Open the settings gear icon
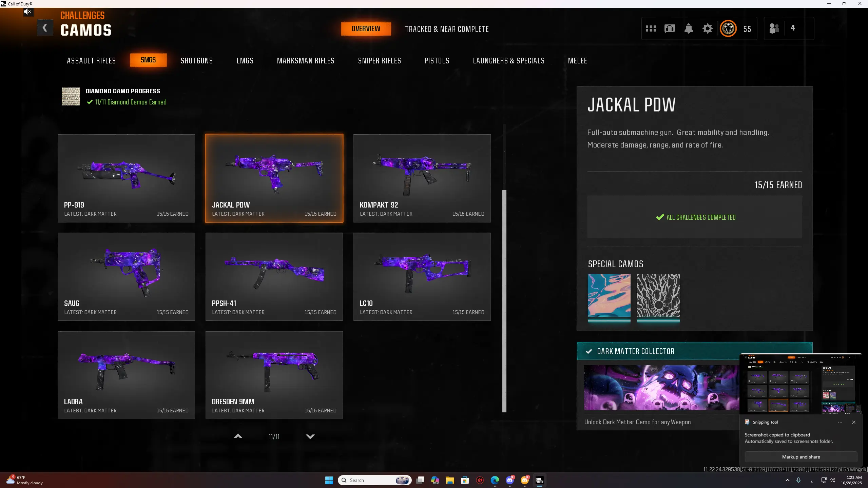The width and height of the screenshot is (868, 488). coord(708,28)
